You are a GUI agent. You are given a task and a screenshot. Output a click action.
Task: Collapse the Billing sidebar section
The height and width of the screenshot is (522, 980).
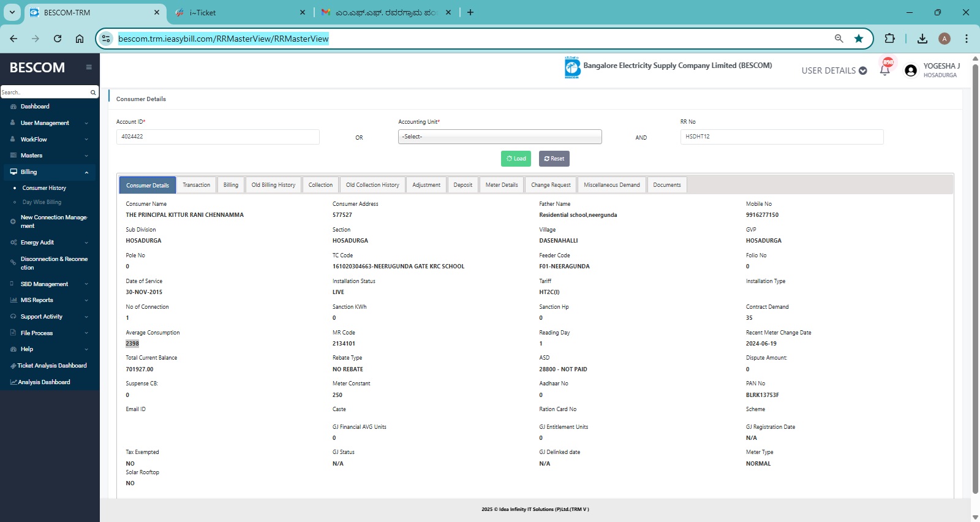point(49,172)
